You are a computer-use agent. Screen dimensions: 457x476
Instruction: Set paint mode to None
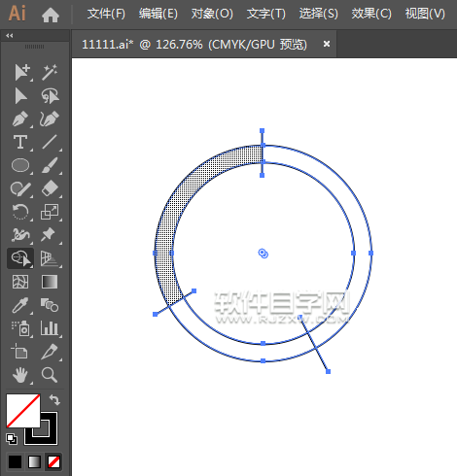[x=53, y=461]
